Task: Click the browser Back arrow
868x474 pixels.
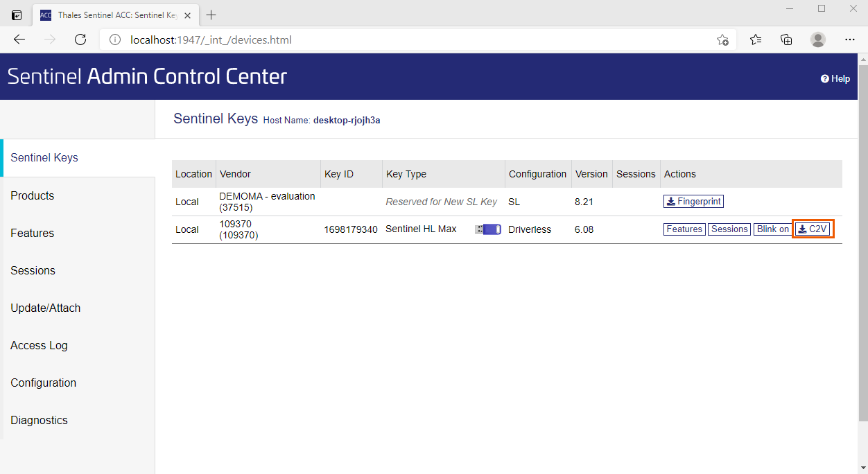Action: coord(19,39)
